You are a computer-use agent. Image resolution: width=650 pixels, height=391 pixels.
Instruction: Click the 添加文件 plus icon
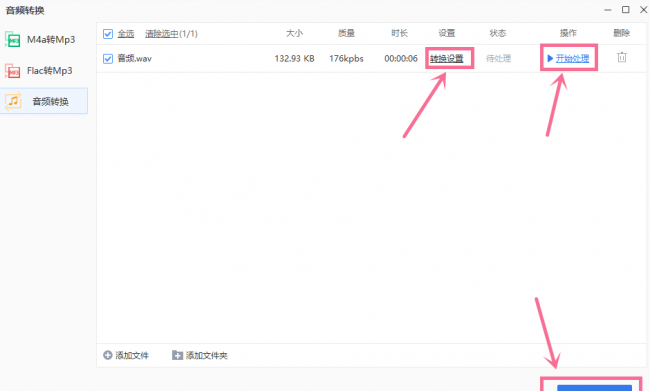(108, 355)
